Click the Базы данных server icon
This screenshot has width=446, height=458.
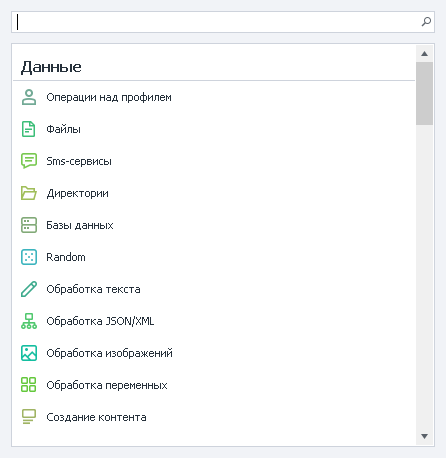(x=29, y=225)
